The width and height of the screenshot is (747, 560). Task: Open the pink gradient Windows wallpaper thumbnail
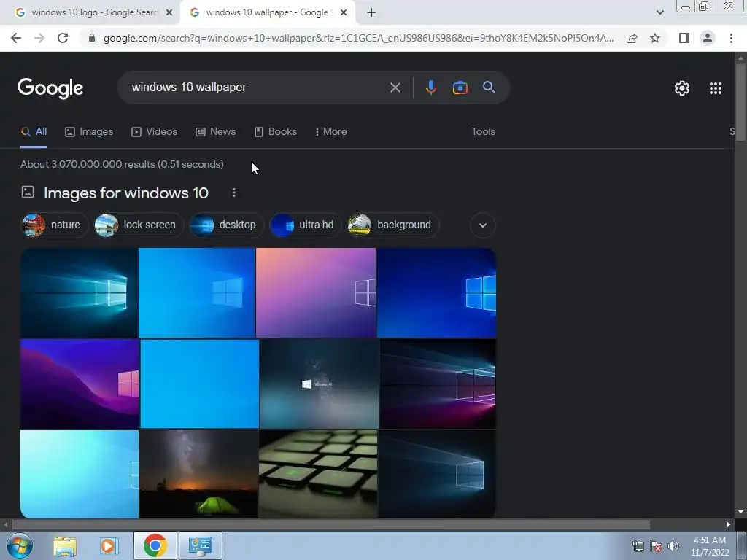(316, 292)
